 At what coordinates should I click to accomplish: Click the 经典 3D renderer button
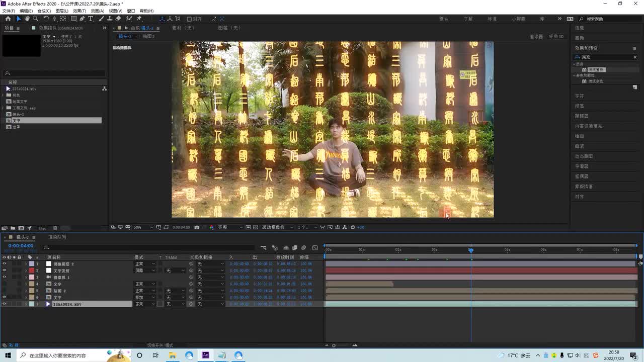coord(556,37)
